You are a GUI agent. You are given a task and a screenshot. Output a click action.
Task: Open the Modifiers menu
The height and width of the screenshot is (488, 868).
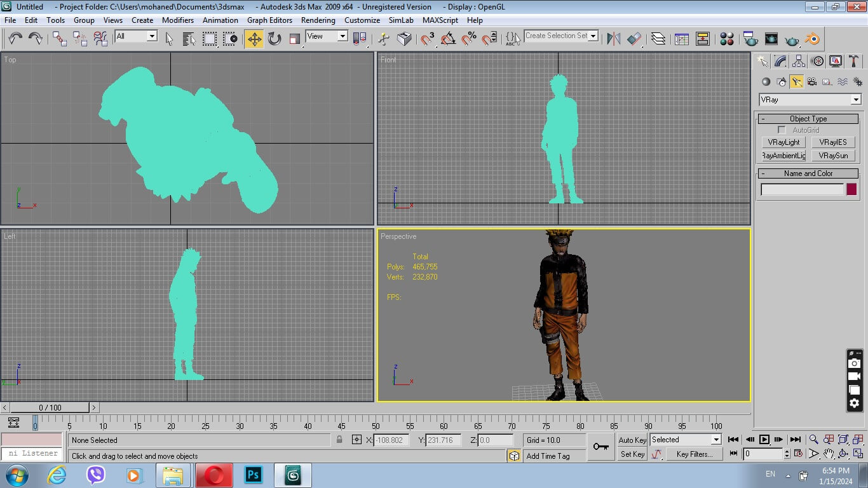177,20
